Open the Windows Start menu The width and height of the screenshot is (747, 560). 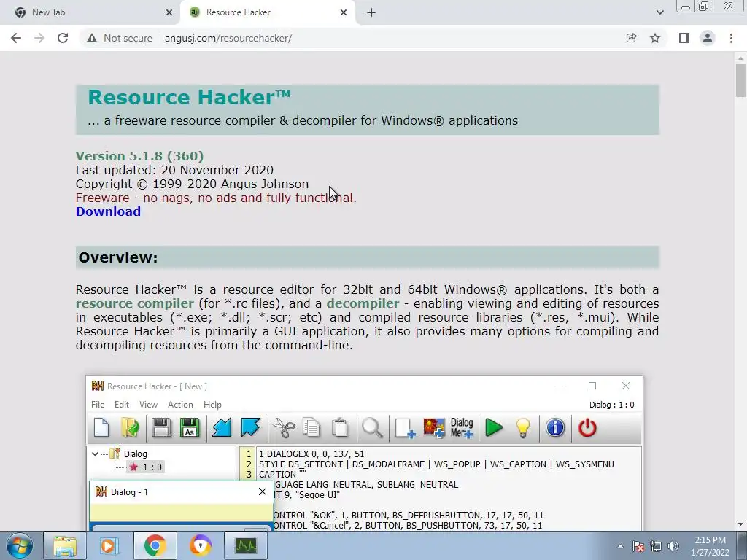tap(19, 545)
